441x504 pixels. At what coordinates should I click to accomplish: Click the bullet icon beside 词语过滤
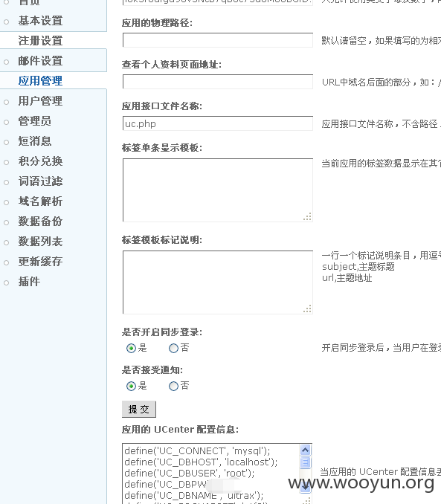coord(7,183)
